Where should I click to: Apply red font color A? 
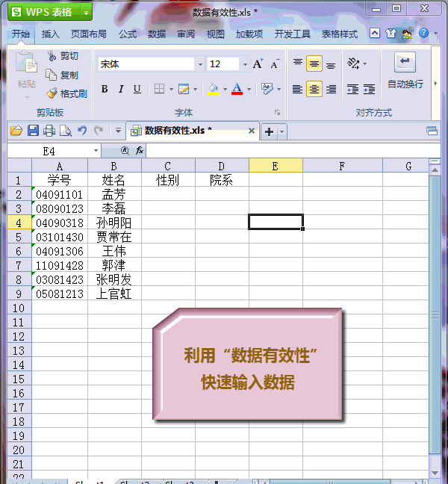[x=237, y=89]
